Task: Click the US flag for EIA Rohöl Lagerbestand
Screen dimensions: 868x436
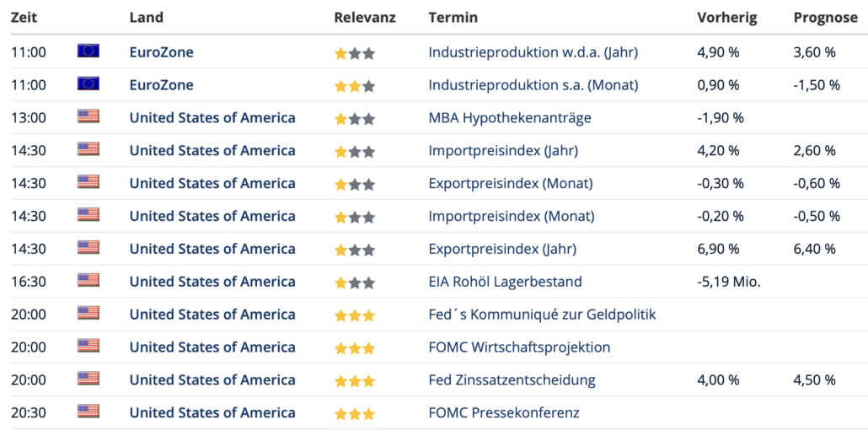Action: (88, 280)
